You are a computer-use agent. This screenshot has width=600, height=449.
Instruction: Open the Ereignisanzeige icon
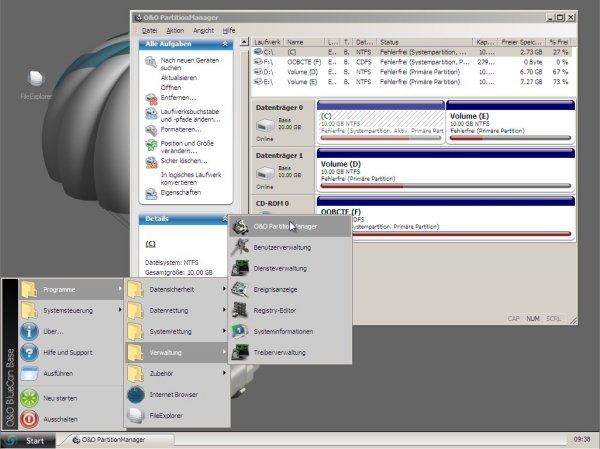pos(240,289)
